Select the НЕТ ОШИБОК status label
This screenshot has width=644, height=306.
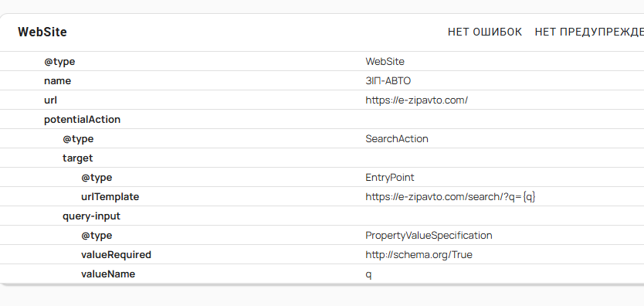[485, 32]
